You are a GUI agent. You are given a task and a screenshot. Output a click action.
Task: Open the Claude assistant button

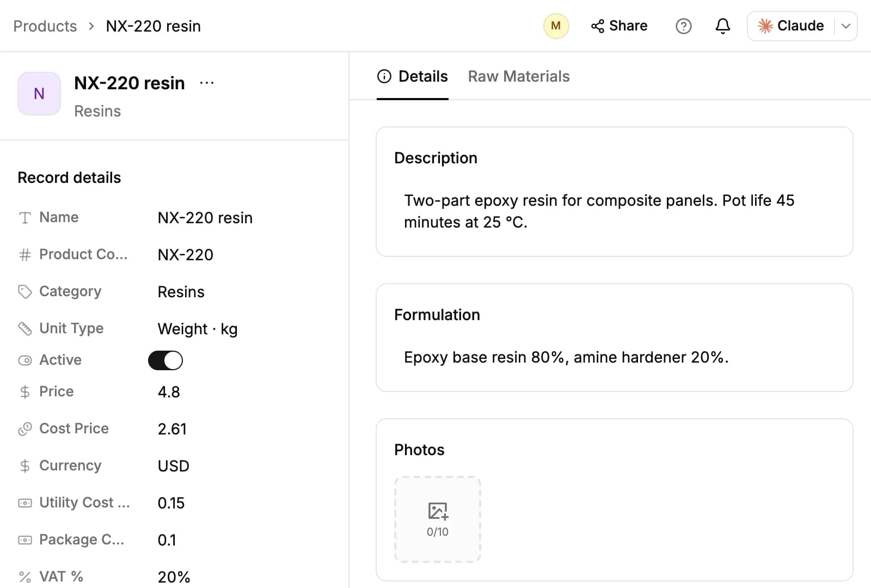[791, 26]
